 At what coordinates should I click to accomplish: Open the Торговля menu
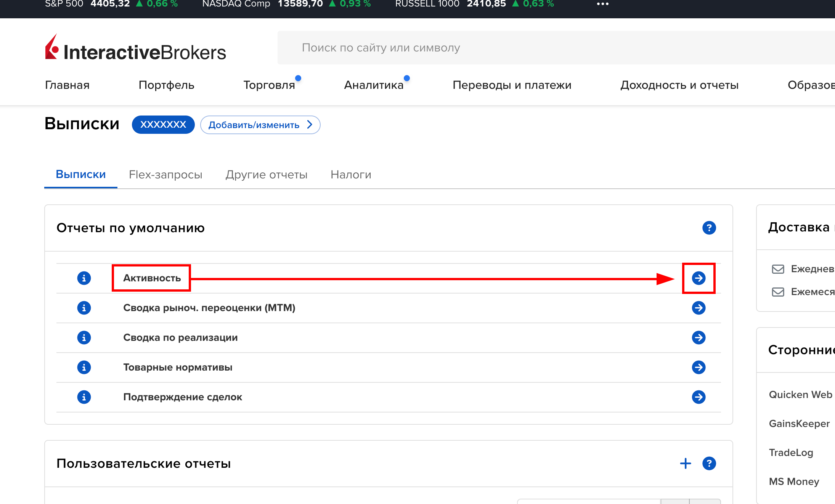[x=269, y=85]
